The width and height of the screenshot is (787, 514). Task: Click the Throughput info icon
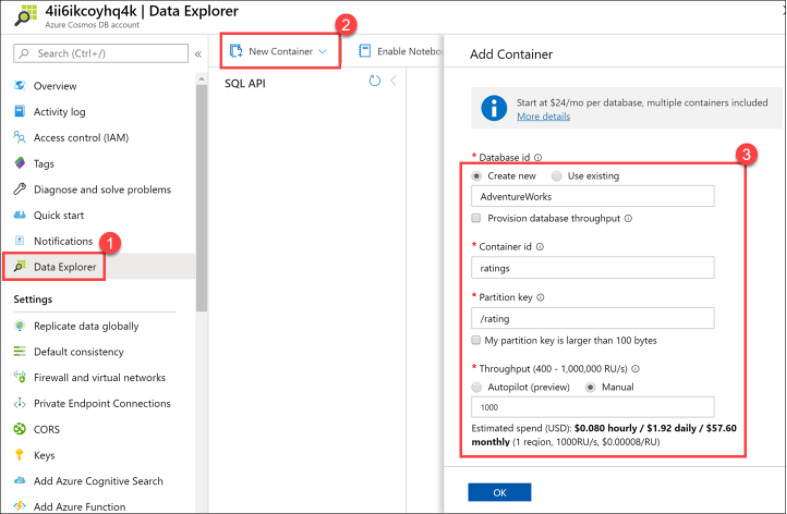click(635, 368)
